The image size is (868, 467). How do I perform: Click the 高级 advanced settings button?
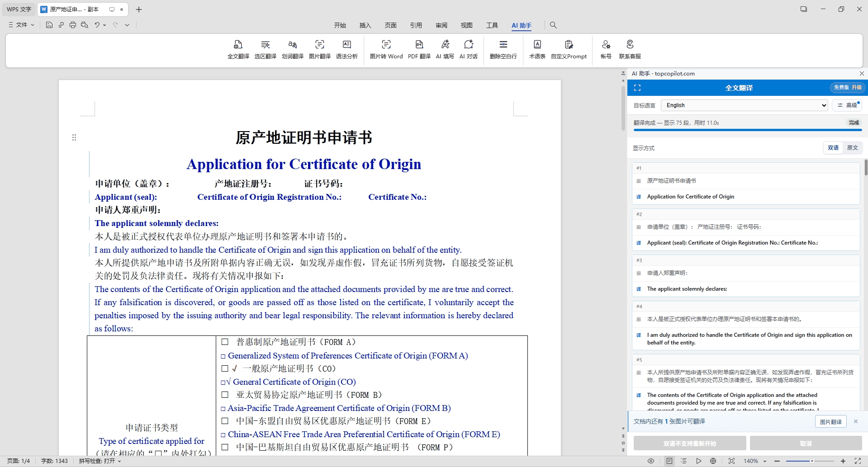click(847, 105)
